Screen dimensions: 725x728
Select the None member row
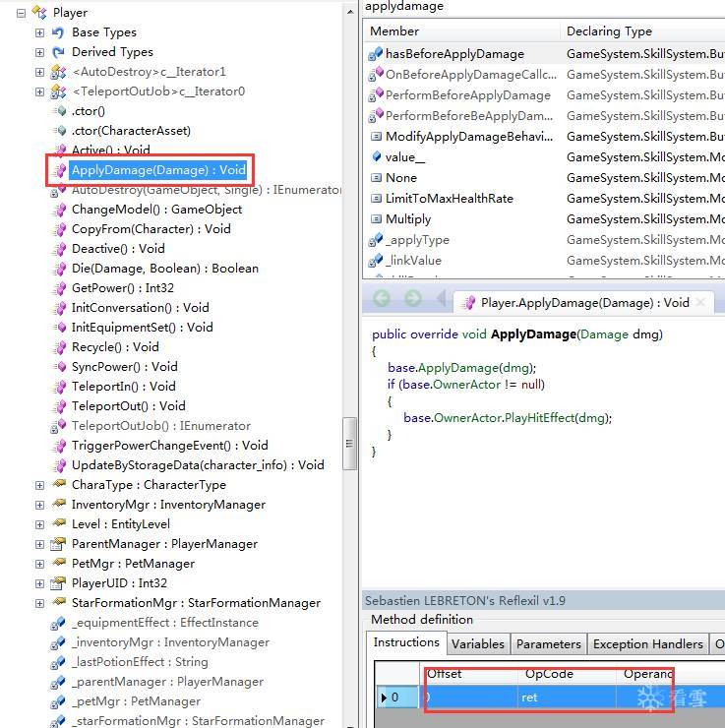click(x=544, y=178)
